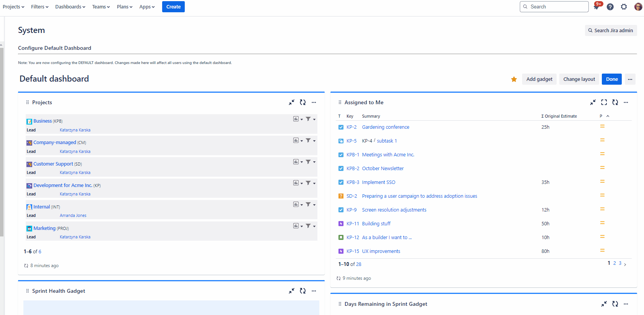Open reports dropdown for Marketing project
The width and height of the screenshot is (644, 315).
pyautogui.click(x=298, y=226)
